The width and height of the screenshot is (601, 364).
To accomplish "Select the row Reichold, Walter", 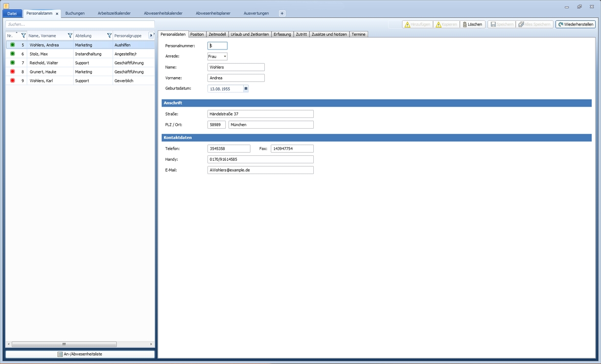I will point(80,63).
